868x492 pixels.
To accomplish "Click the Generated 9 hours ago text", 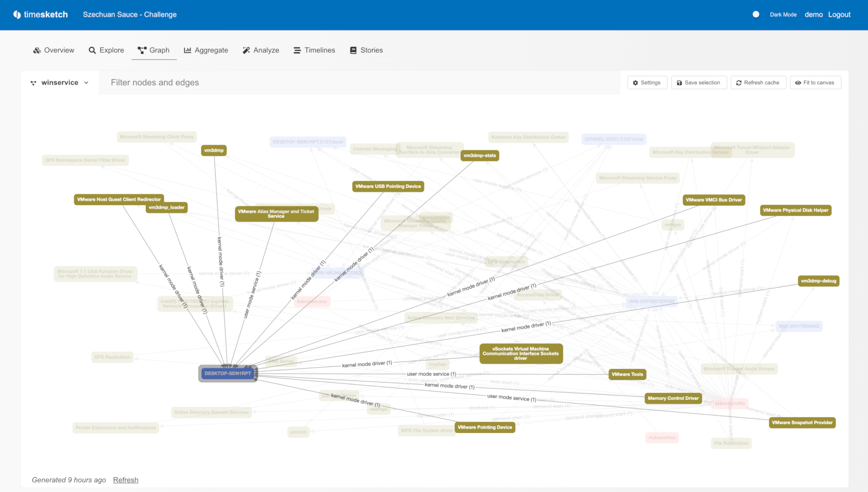I will point(69,480).
